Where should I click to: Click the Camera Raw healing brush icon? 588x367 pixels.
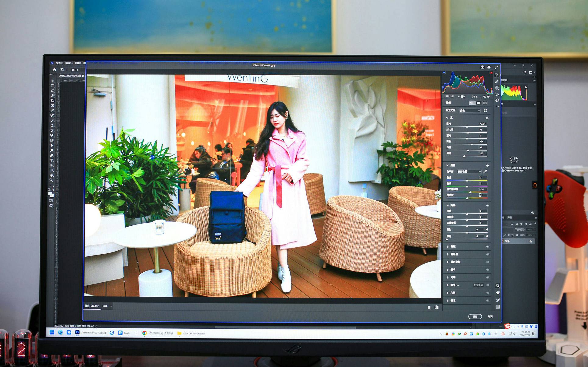point(497,81)
